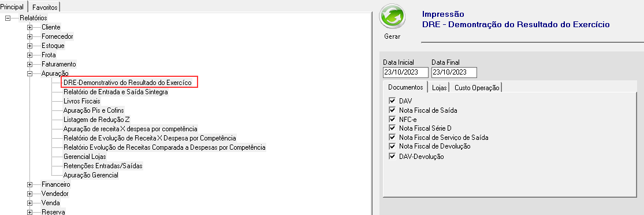Screen dimensions: 644x215
Task: Click the Reserva tree label
Action: pyautogui.click(x=53, y=212)
